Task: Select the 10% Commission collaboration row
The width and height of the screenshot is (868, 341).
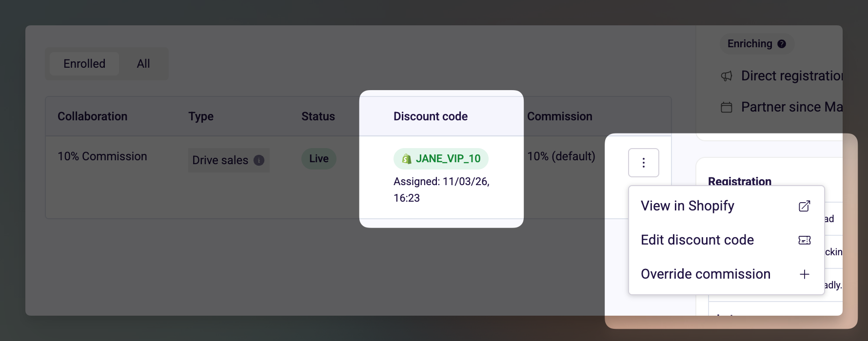Action: (102, 156)
